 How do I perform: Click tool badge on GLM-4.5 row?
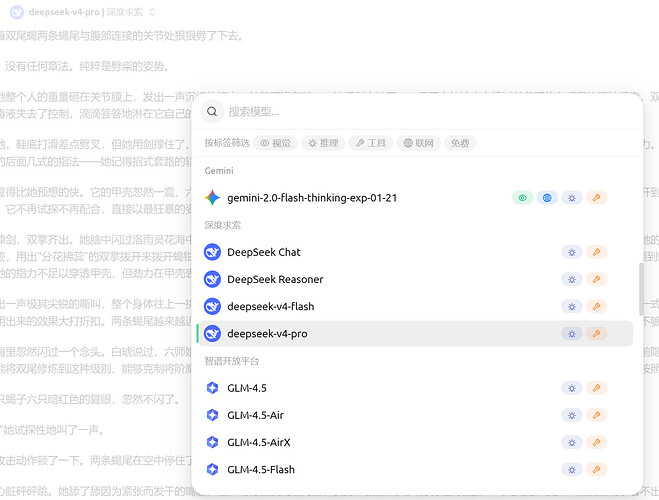click(x=596, y=388)
